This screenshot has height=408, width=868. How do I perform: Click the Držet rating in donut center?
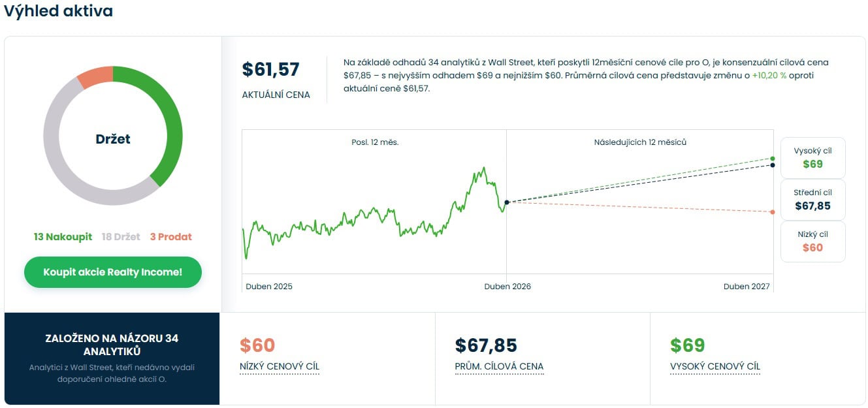pyautogui.click(x=113, y=139)
